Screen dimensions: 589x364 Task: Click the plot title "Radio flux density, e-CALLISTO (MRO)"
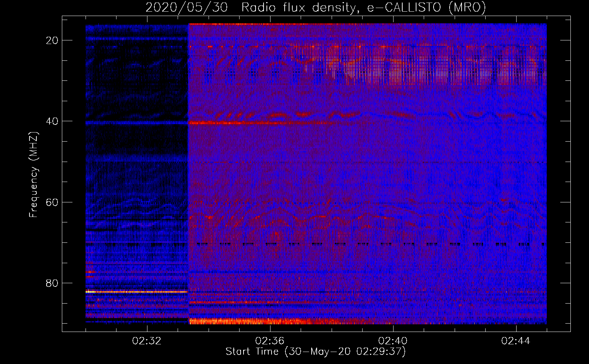click(x=364, y=8)
